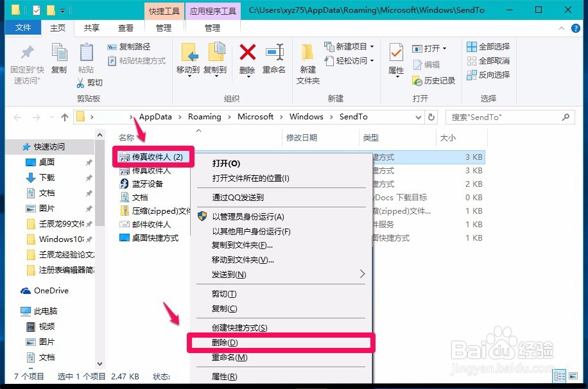
Task: Click the Search SendTo input field
Action: pyautogui.click(x=510, y=117)
